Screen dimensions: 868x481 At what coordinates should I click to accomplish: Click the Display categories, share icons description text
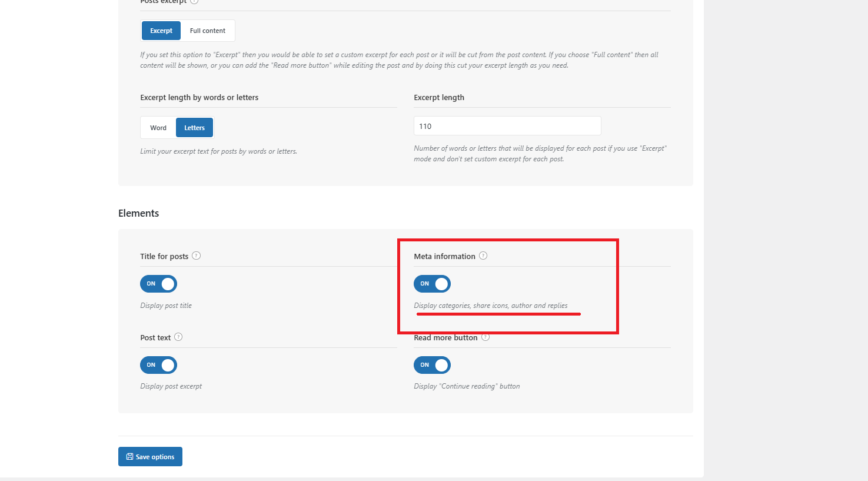[491, 306]
